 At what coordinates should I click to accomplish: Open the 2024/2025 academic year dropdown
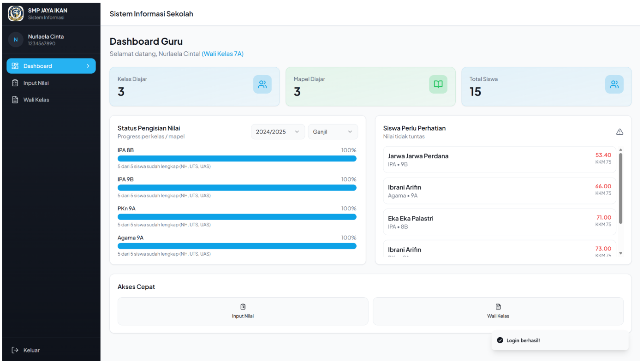pos(278,132)
